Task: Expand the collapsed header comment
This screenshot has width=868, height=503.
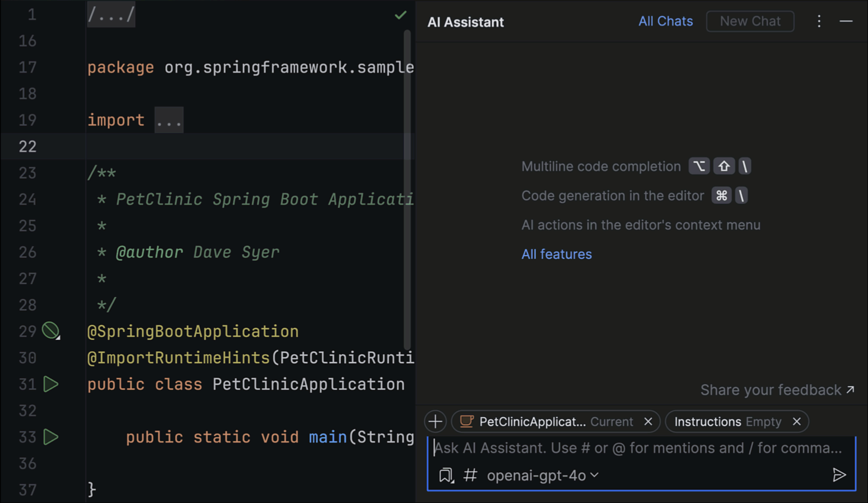Action: [111, 15]
